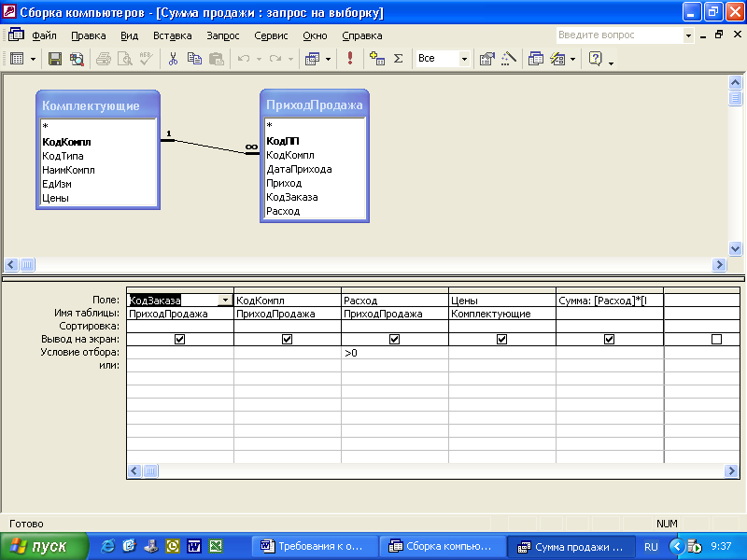This screenshot has width=747, height=560.
Task: Run the query with the exclamation icon
Action: (350, 58)
